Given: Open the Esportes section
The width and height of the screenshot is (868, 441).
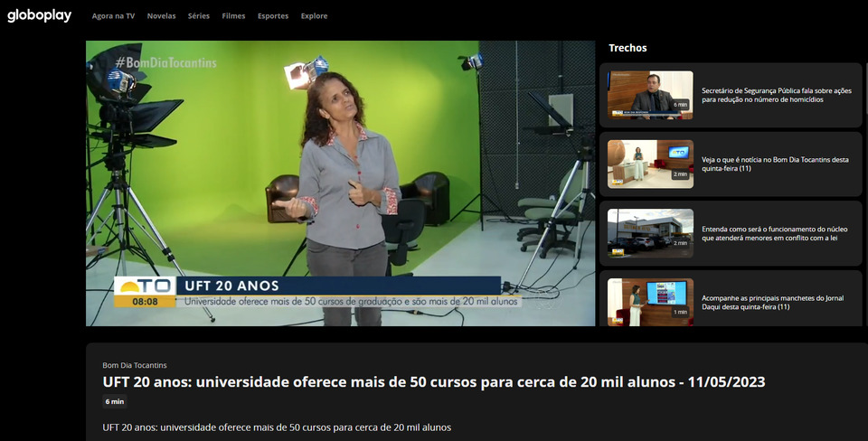Looking at the screenshot, I should click(x=273, y=16).
